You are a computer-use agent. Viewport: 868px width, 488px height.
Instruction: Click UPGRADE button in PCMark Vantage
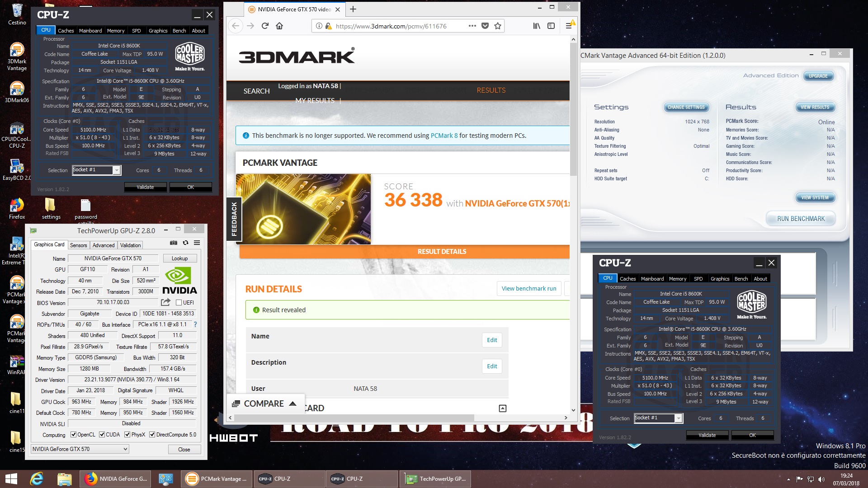point(818,76)
